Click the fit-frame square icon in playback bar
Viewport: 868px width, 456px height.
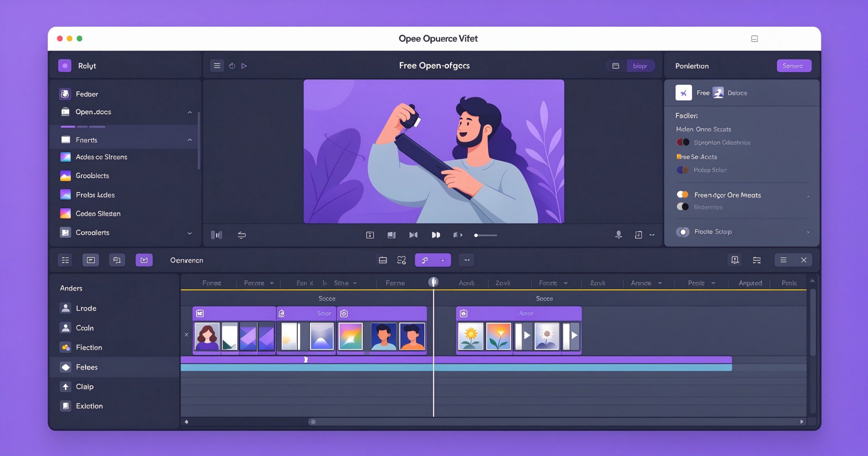coord(370,235)
